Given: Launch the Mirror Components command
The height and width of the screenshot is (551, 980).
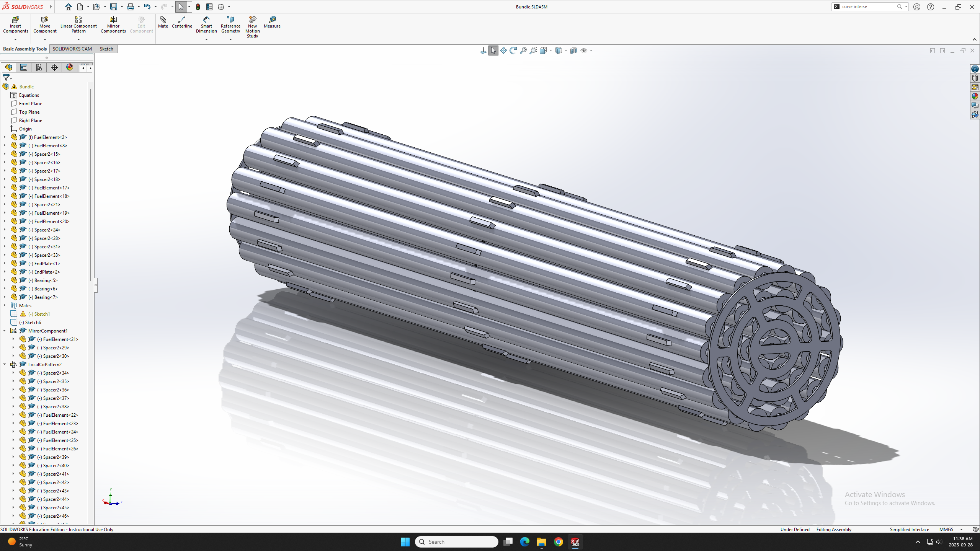Looking at the screenshot, I should (x=113, y=25).
